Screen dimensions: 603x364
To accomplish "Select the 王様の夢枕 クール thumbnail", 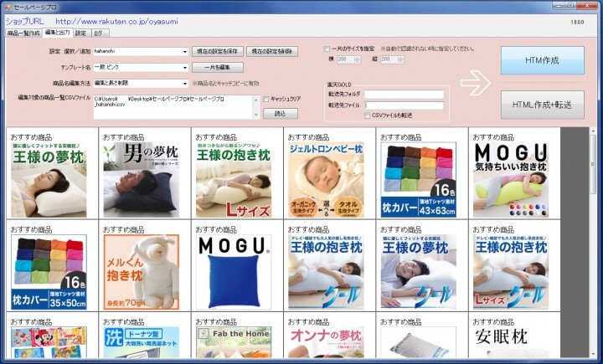I will (419, 272).
